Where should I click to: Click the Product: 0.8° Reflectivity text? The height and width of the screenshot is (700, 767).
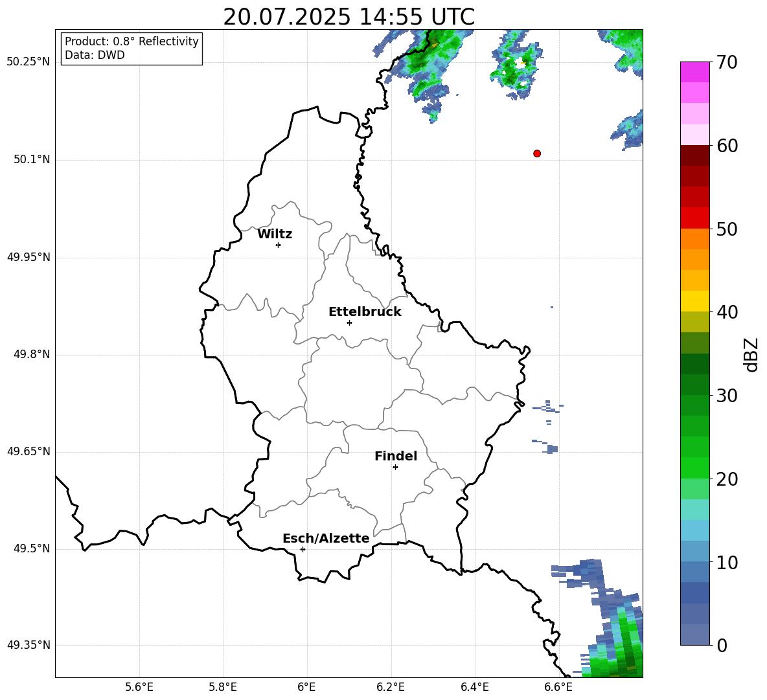[x=132, y=41]
